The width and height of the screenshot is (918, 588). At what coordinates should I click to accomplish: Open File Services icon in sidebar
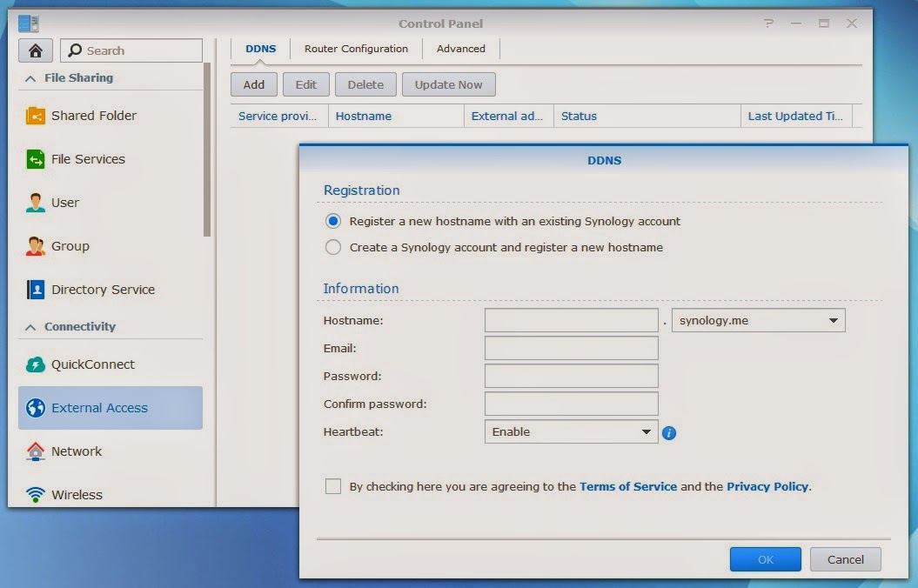pos(36,159)
